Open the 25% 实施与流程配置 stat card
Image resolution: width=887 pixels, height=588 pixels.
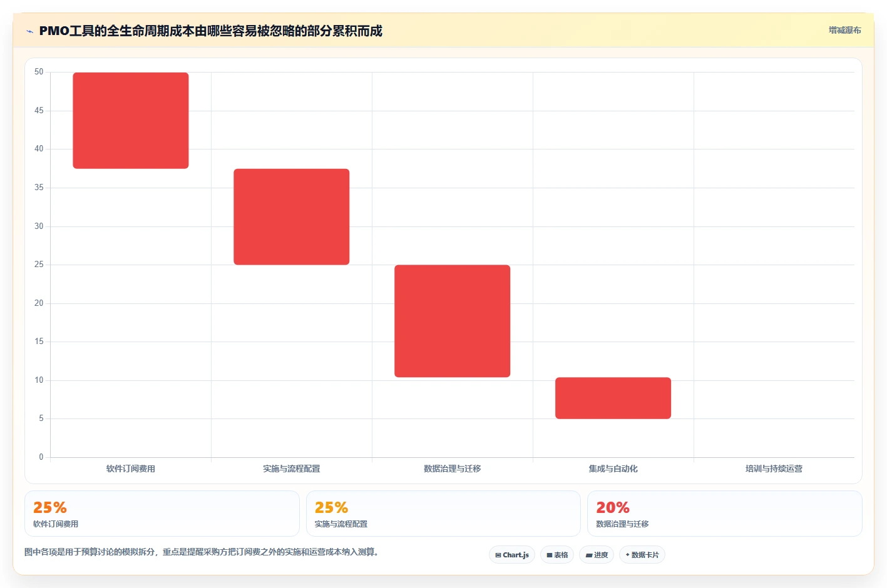tap(443, 514)
